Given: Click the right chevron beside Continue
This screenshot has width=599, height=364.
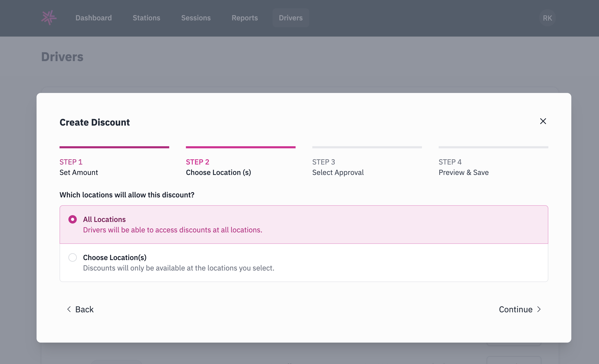Looking at the screenshot, I should (539, 309).
